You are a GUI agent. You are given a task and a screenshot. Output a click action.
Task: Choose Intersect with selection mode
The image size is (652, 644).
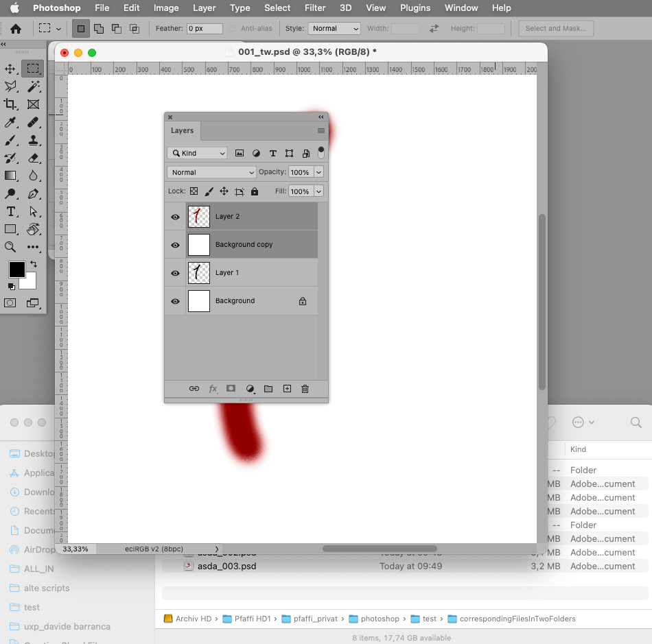click(135, 29)
